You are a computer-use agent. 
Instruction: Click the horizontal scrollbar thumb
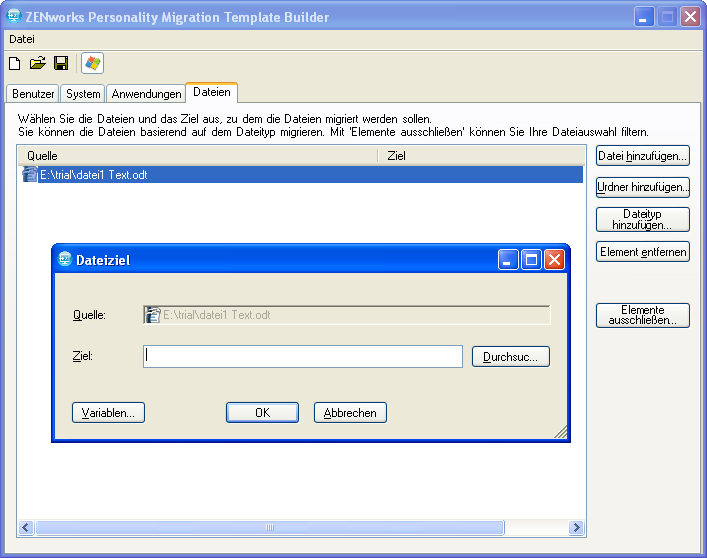point(270,527)
